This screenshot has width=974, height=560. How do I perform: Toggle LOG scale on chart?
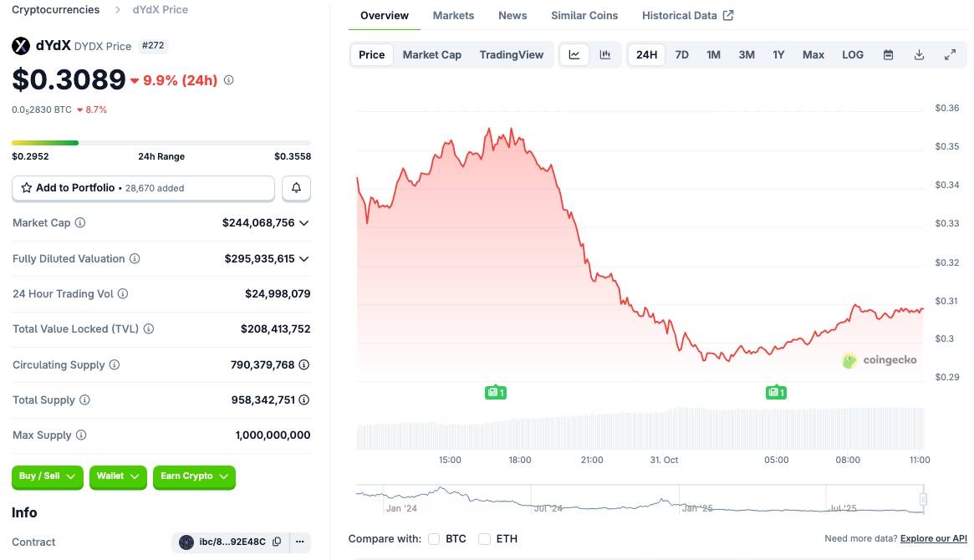853,55
